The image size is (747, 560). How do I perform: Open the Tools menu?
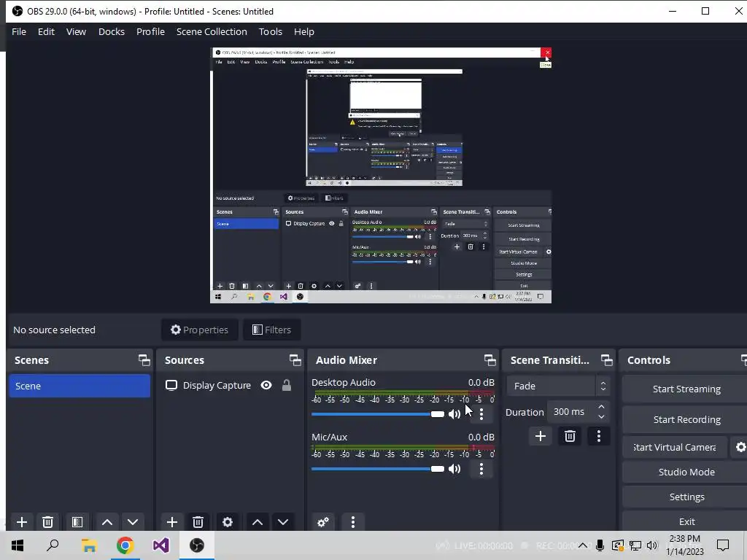click(271, 31)
